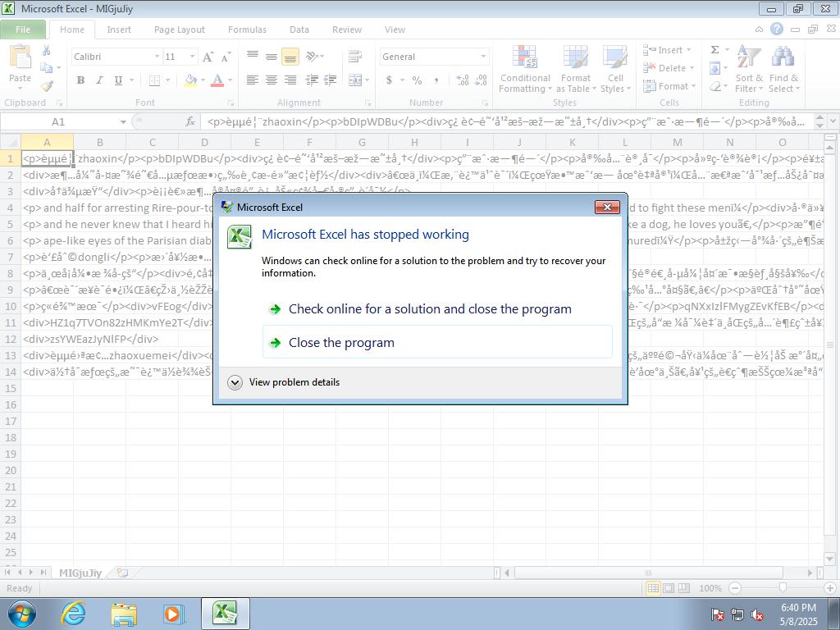840x630 pixels.
Task: Open Excel Help question mark icon
Action: (776, 29)
